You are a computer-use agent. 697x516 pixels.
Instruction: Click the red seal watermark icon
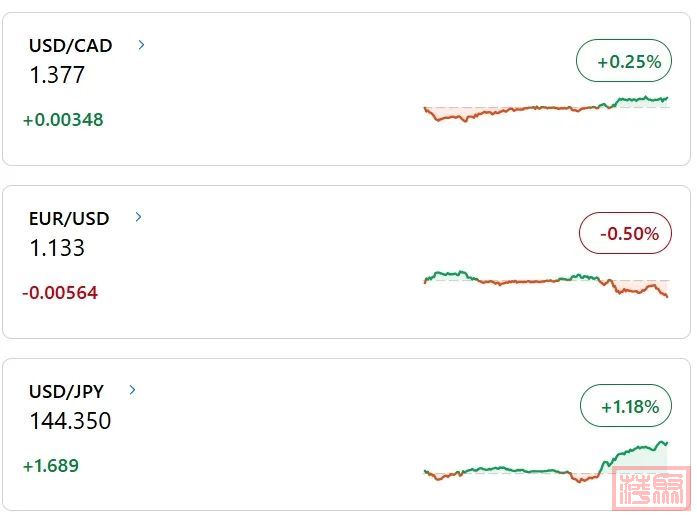point(651,488)
